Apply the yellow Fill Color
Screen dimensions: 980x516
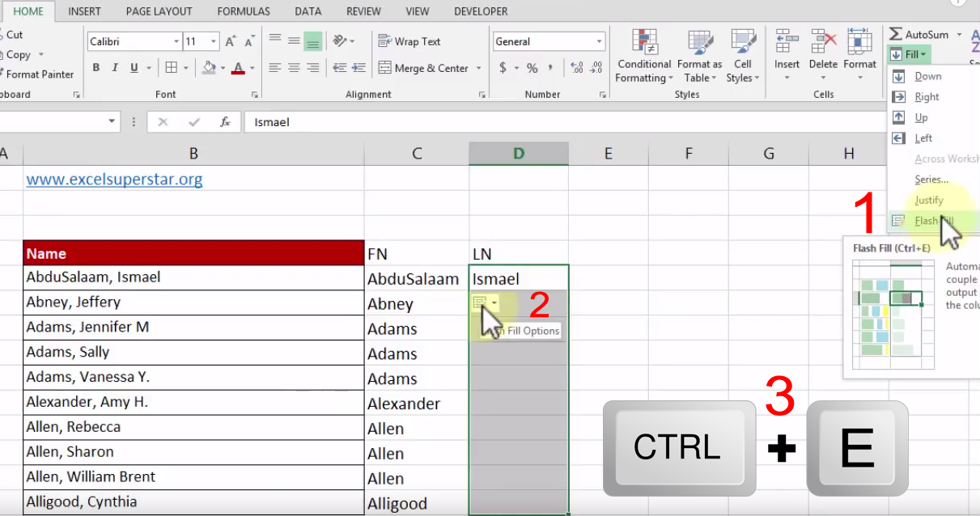(x=209, y=68)
